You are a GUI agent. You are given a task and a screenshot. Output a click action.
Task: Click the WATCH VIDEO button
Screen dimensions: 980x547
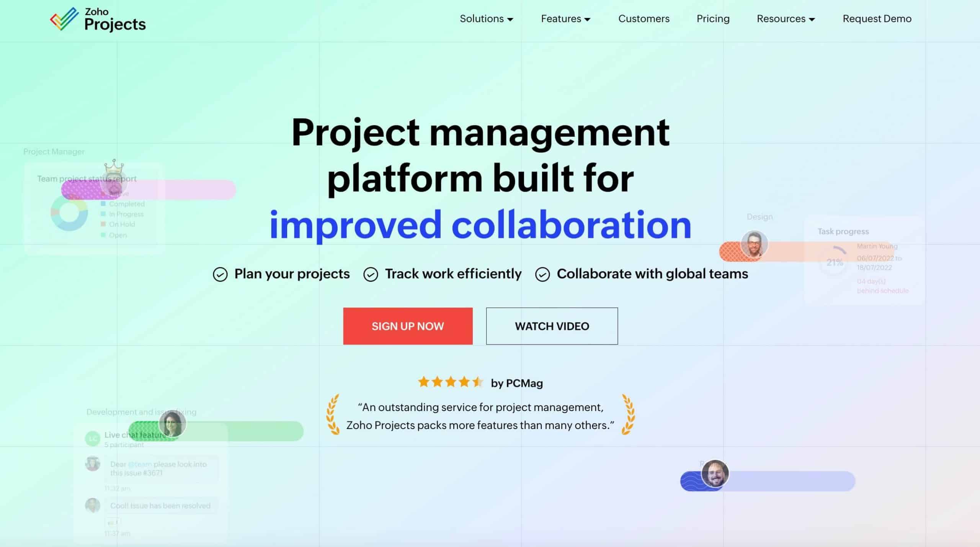pos(551,326)
